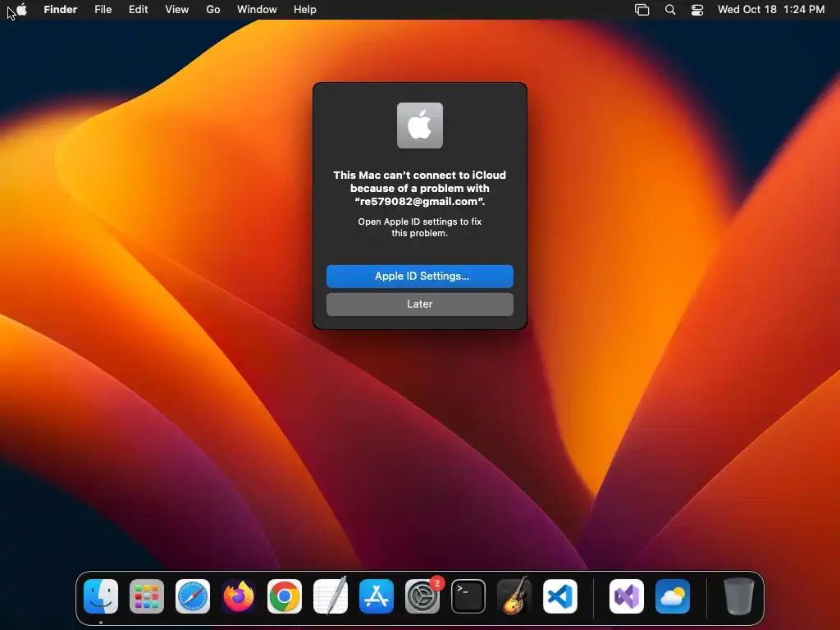The image size is (840, 630).
Task: Launch Google Chrome from the Dock
Action: pyautogui.click(x=285, y=596)
